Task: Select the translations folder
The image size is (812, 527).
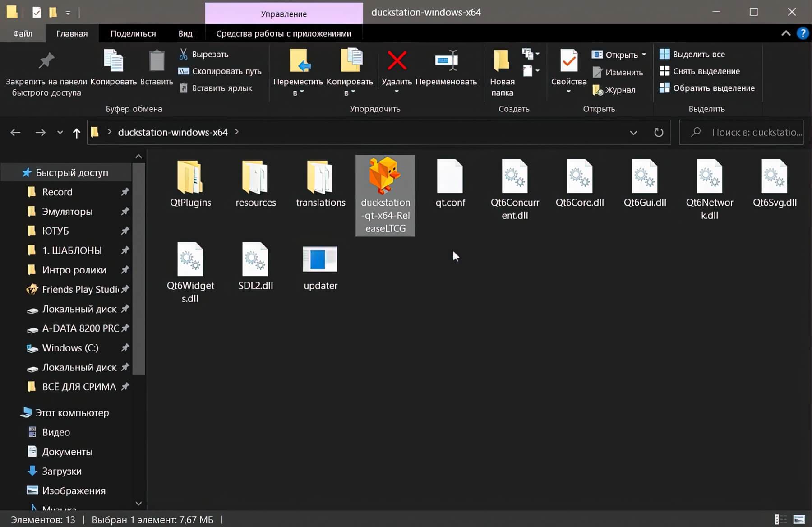Action: [321, 184]
